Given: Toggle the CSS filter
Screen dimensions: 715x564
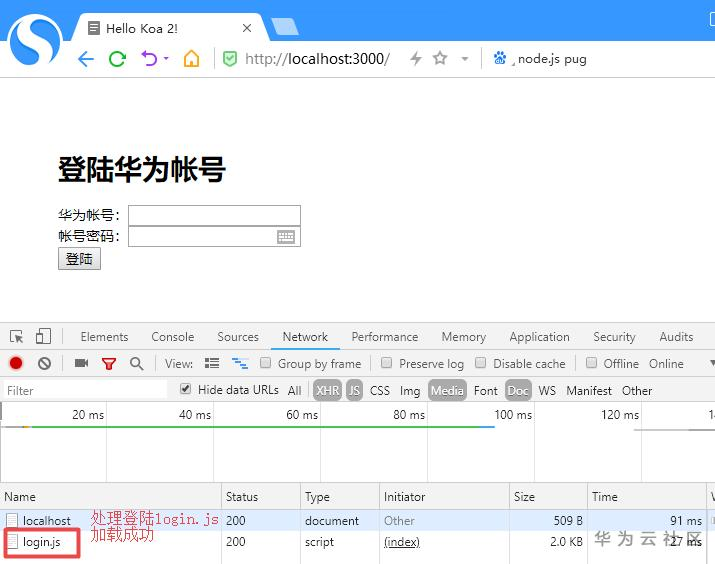Looking at the screenshot, I should [x=380, y=390].
